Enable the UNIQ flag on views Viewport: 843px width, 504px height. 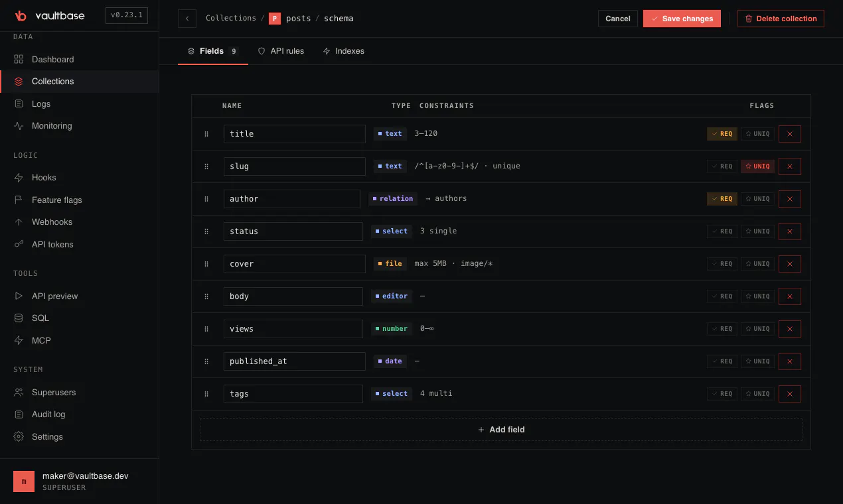757,329
